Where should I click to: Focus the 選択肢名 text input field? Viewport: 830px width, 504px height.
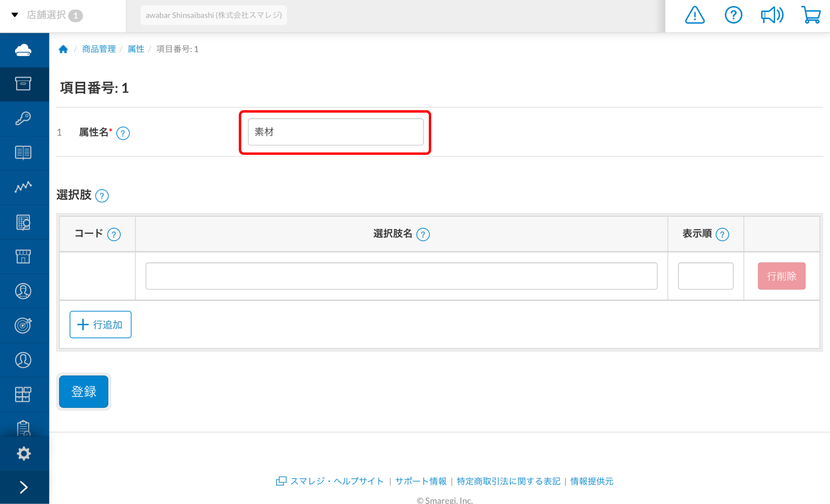(401, 276)
